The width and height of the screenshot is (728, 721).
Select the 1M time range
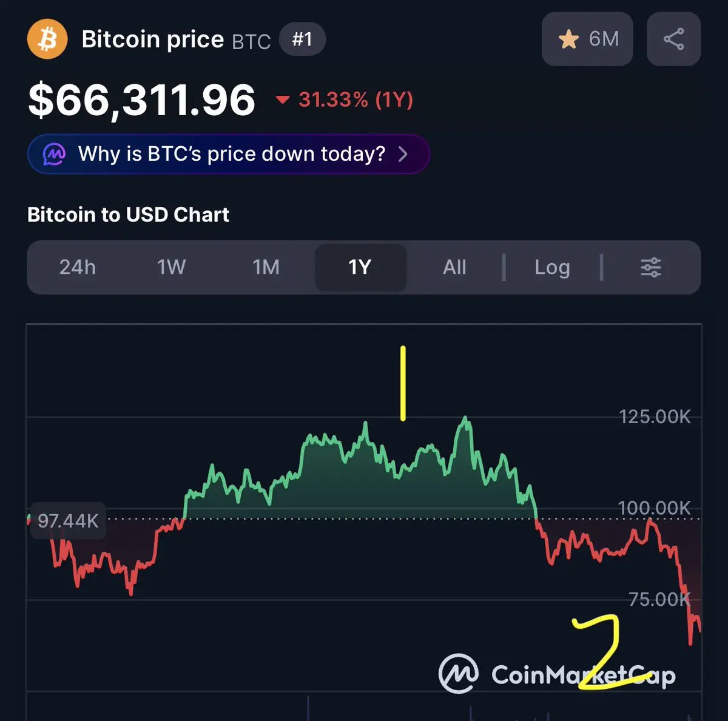(266, 267)
